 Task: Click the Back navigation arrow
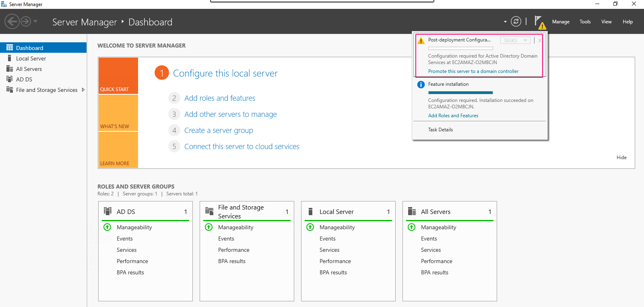coord(12,21)
